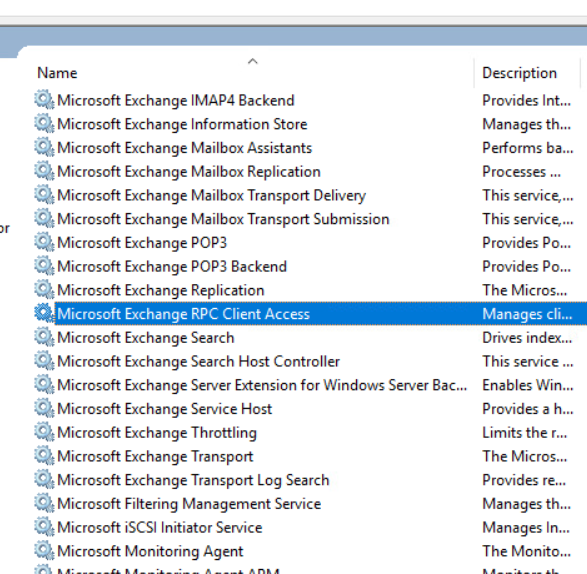Click gear icon of Exchange Transport Log Search
This screenshot has width=587, height=574.
tap(44, 479)
